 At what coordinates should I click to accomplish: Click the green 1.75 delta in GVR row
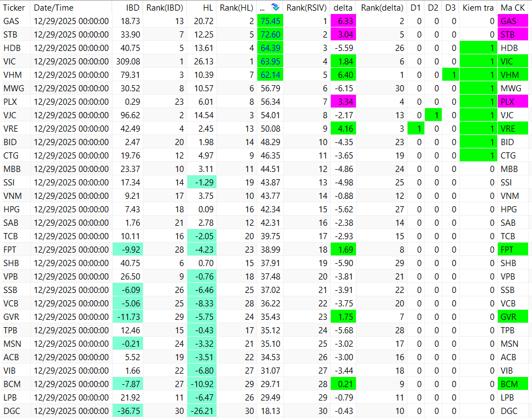(x=343, y=316)
